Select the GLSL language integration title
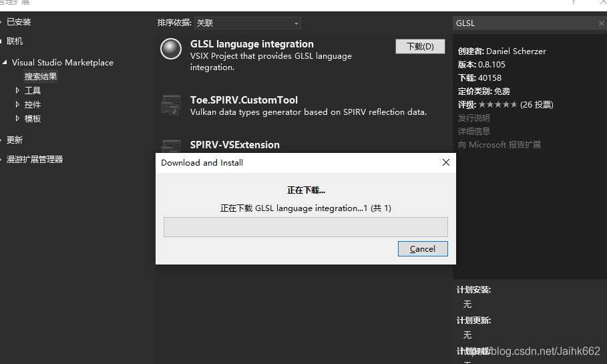The width and height of the screenshot is (607, 364). 252,44
